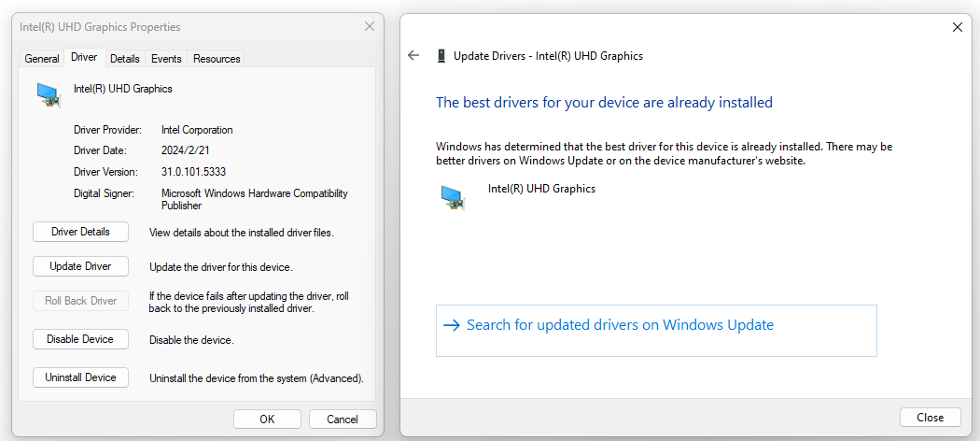Select the Driver tab
Screen dimensions: 980x441
pyautogui.click(x=84, y=57)
